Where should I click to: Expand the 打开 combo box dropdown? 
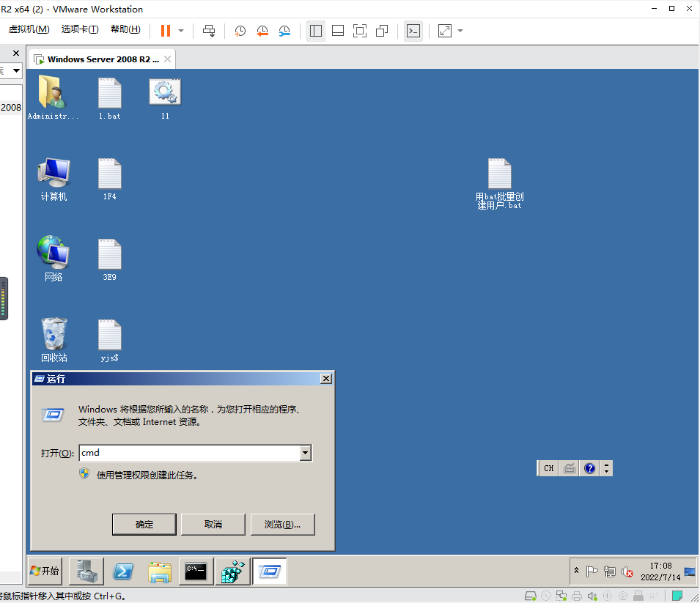click(x=306, y=453)
